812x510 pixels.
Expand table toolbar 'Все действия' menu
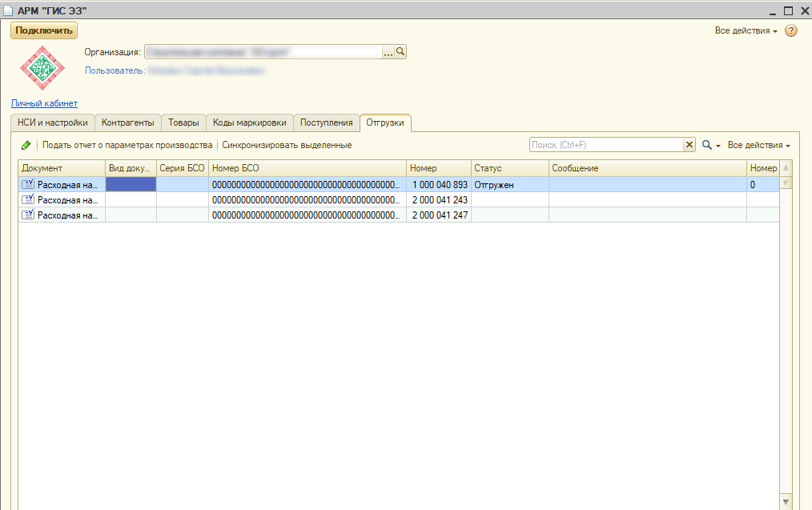coord(758,146)
